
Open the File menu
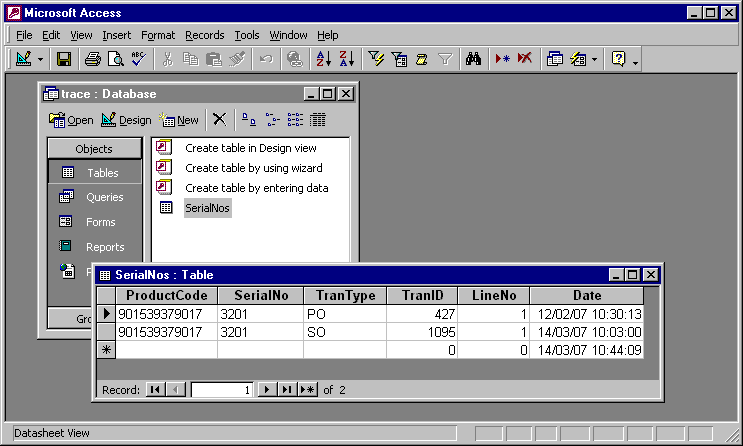pyautogui.click(x=24, y=35)
